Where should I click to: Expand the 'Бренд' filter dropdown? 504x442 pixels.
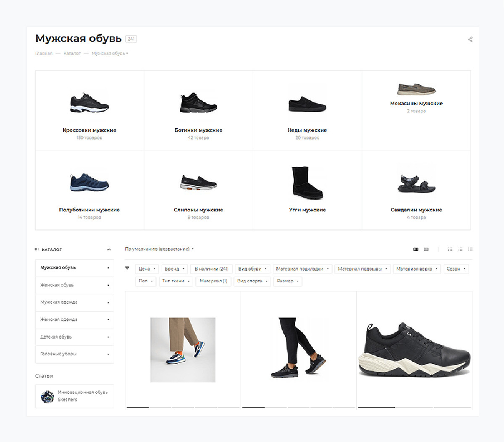pyautogui.click(x=175, y=269)
